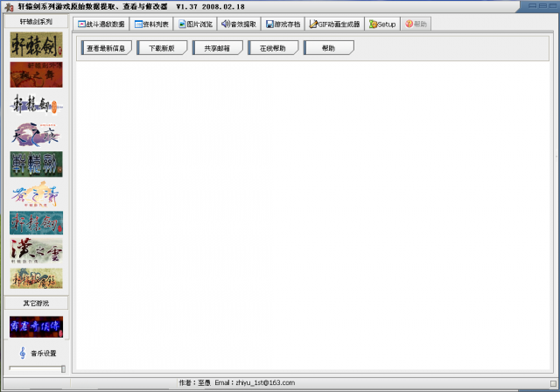This screenshot has width=560, height=392.
Task: Click the 帮助 button in help panel
Action: pos(329,48)
